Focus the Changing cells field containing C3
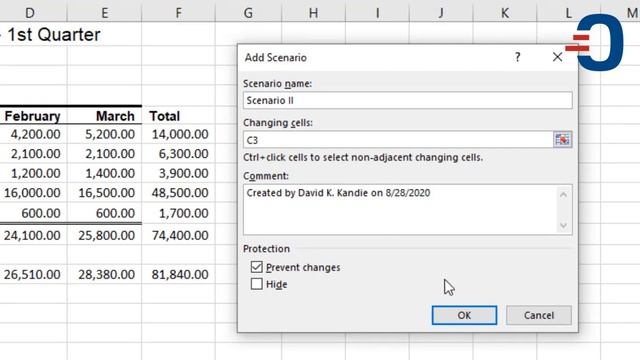Screen dimensions: 640x360 click(x=398, y=140)
